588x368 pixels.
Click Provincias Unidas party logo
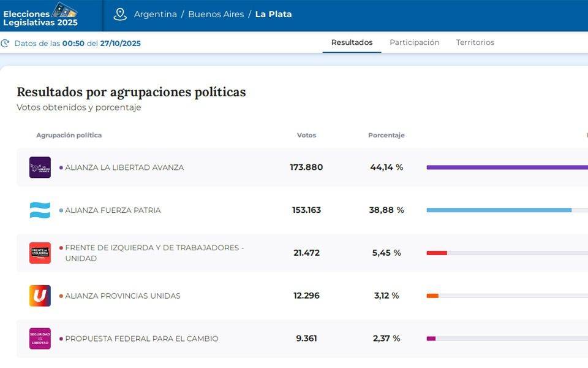coord(40,296)
